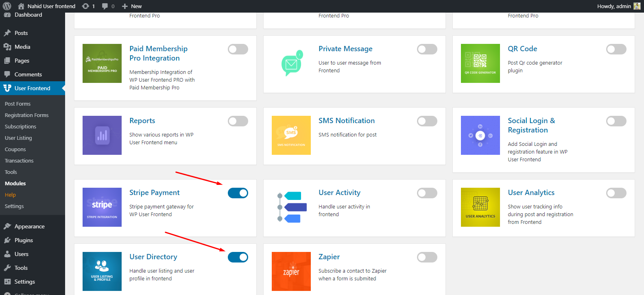The height and width of the screenshot is (295, 644).
Task: Click the plus icon next to New
Action: [x=125, y=6]
